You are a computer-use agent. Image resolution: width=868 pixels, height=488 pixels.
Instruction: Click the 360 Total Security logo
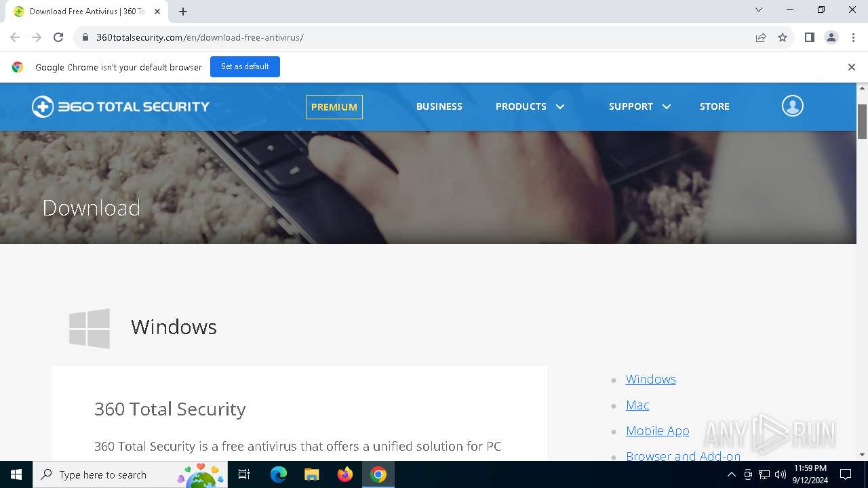coord(121,106)
